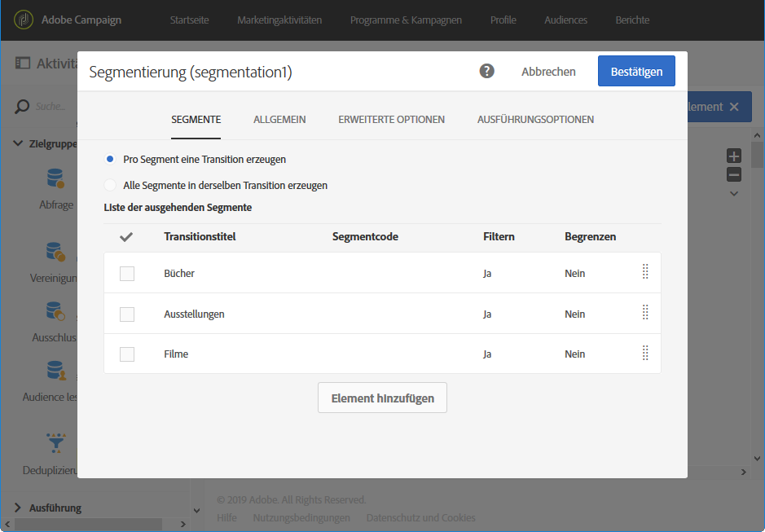Click the zoom out minus icon
This screenshot has height=532, width=765.
(x=734, y=174)
